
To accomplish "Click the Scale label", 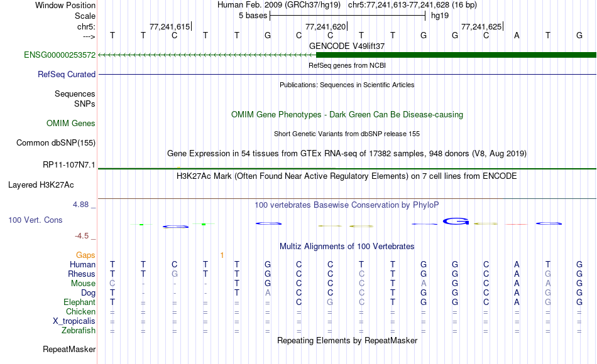I will [85, 16].
